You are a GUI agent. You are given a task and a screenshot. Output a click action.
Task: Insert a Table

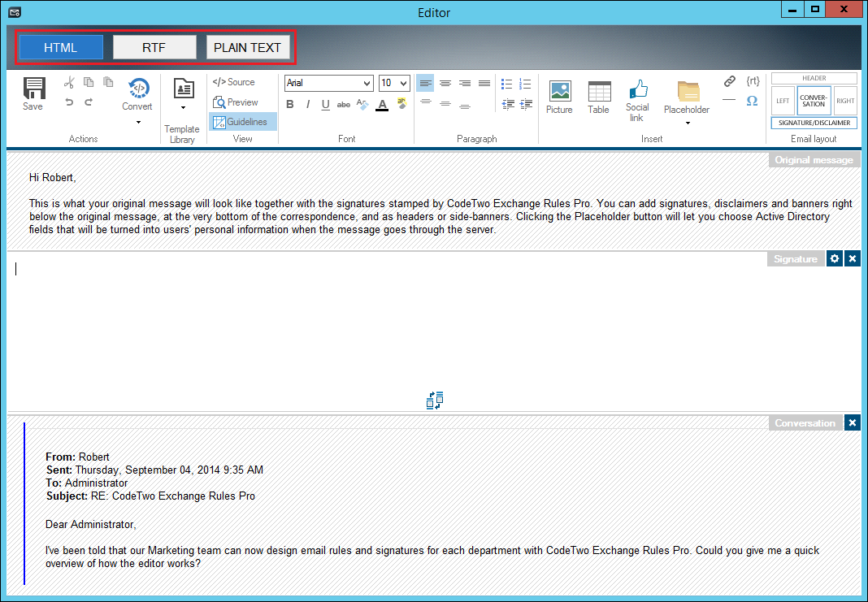tap(599, 97)
